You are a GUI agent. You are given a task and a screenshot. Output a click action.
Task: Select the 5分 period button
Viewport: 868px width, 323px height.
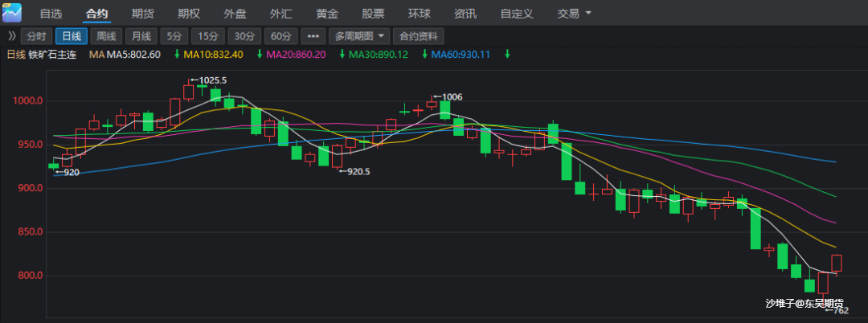174,36
